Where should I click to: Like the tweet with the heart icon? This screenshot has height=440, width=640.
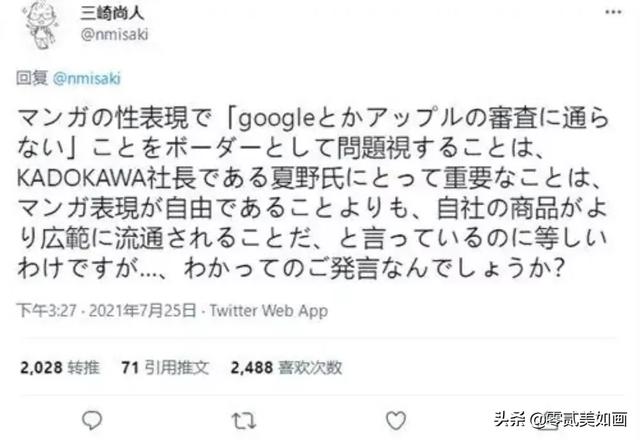point(396,420)
